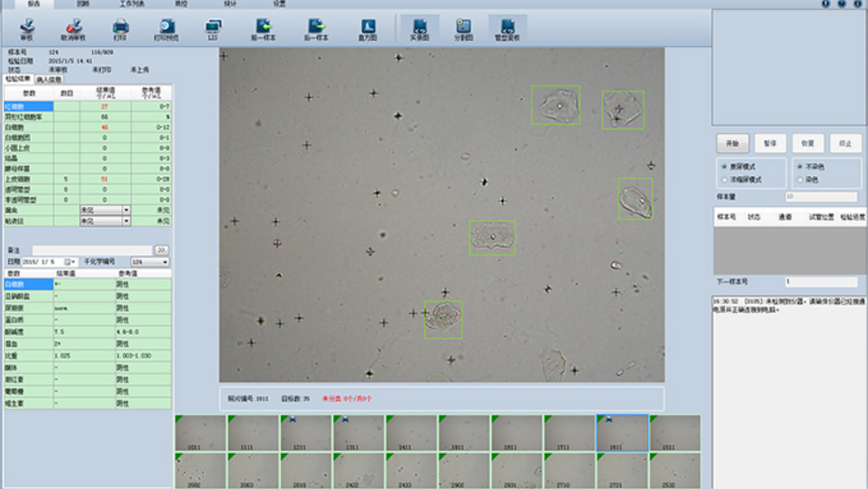
Task: Click the 取消审核 (cancel approval) icon
Action: tap(73, 28)
